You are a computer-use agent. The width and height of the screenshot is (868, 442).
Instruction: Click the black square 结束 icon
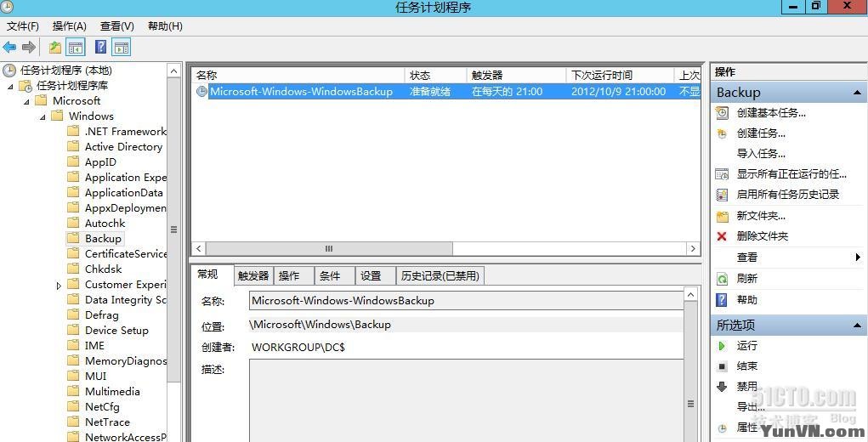click(722, 366)
